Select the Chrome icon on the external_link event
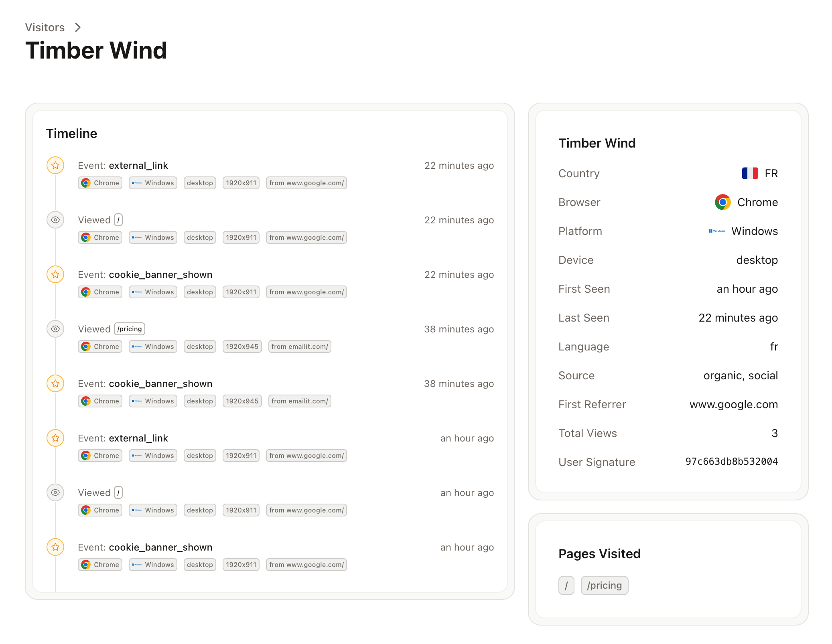832x644 pixels. pos(86,183)
